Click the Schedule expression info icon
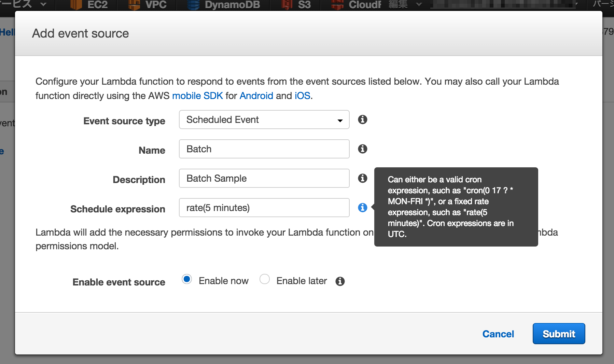The height and width of the screenshot is (364, 614). tap(362, 207)
